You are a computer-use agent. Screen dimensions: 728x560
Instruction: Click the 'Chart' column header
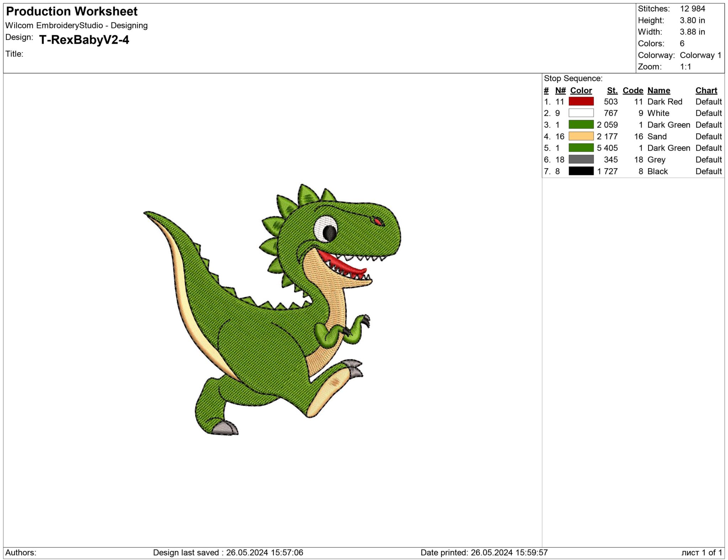point(706,91)
